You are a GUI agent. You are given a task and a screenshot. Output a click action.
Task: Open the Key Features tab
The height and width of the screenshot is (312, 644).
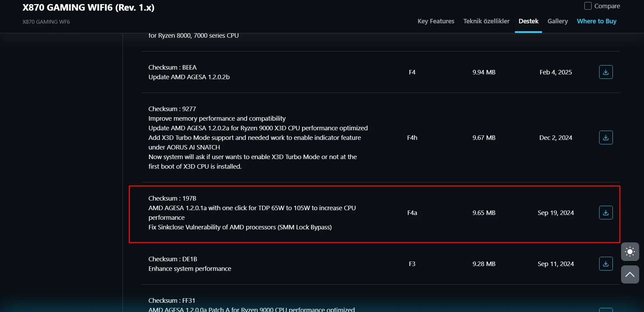tap(436, 21)
